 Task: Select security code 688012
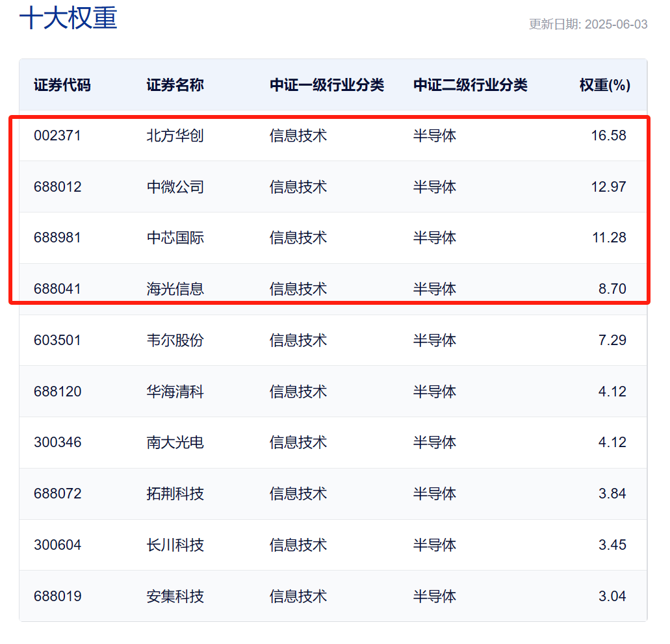coord(57,187)
